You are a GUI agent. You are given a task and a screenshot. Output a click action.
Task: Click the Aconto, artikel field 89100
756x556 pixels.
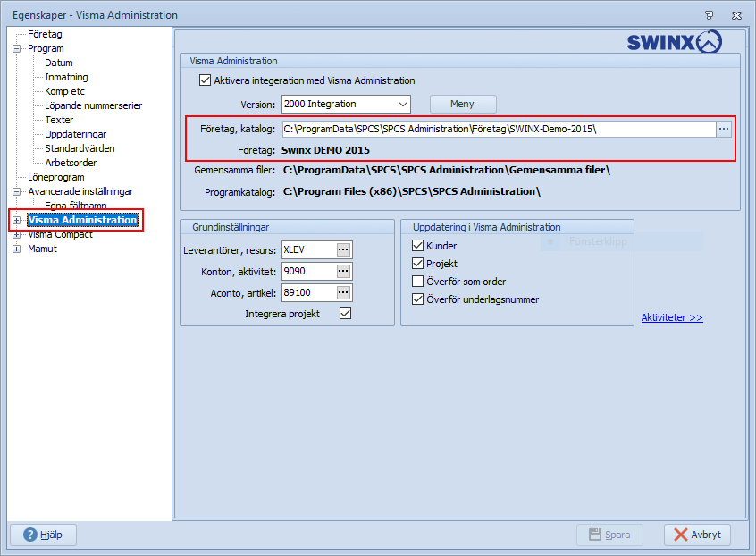tap(309, 292)
